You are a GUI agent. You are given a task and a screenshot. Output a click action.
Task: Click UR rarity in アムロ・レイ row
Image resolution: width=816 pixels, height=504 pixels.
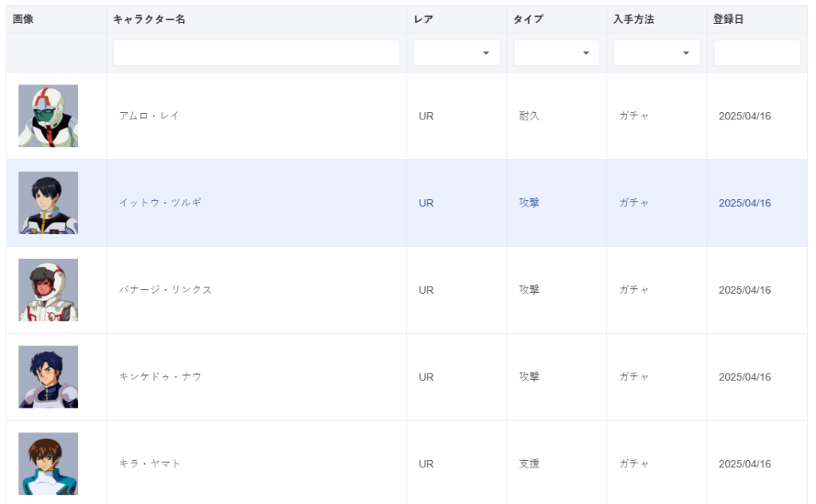point(426,116)
